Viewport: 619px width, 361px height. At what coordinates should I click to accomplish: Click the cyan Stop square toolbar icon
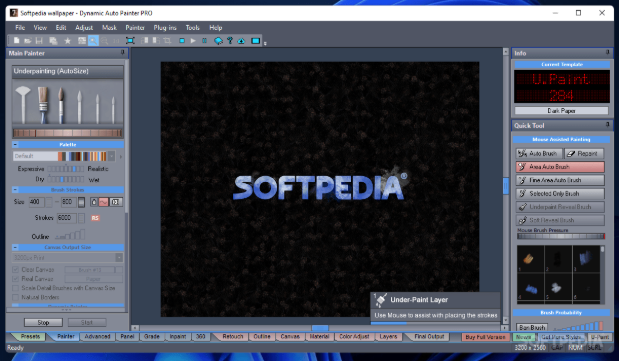tap(182, 40)
